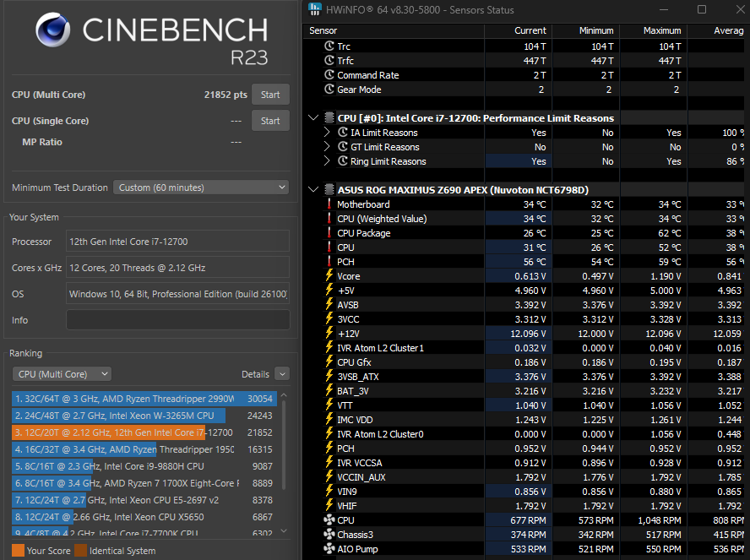The image size is (750, 560).
Task: Maximize the HWiNFO Sensors Status window
Action: pyautogui.click(x=702, y=9)
